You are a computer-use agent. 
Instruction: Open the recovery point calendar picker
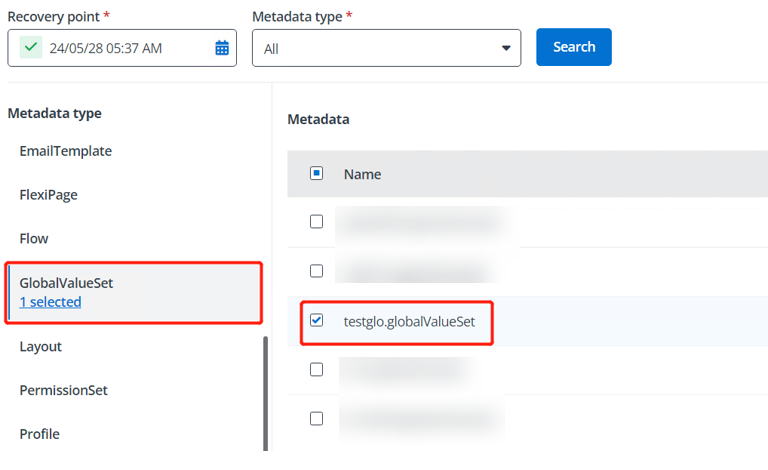tap(222, 48)
